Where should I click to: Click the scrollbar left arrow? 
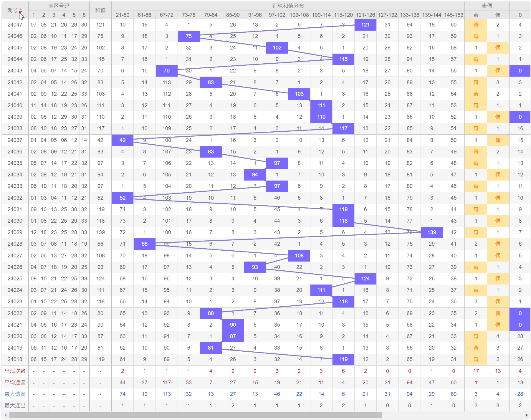click(6, 415)
